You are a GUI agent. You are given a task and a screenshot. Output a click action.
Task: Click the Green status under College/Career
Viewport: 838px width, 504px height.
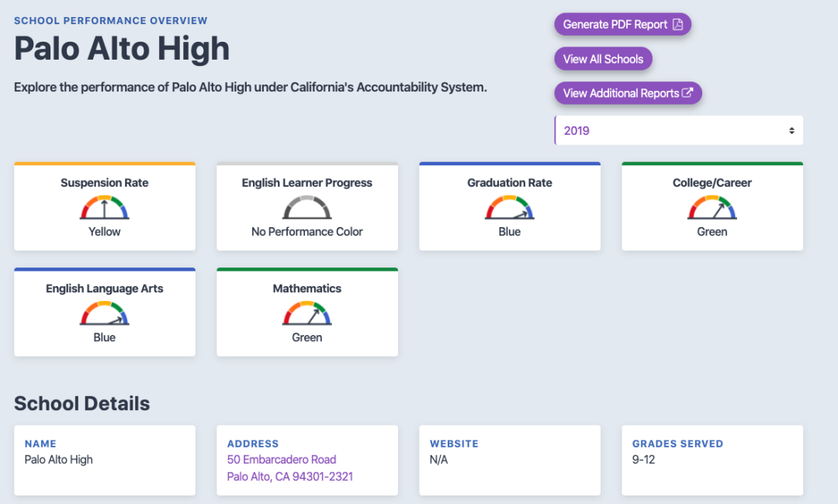(x=712, y=232)
